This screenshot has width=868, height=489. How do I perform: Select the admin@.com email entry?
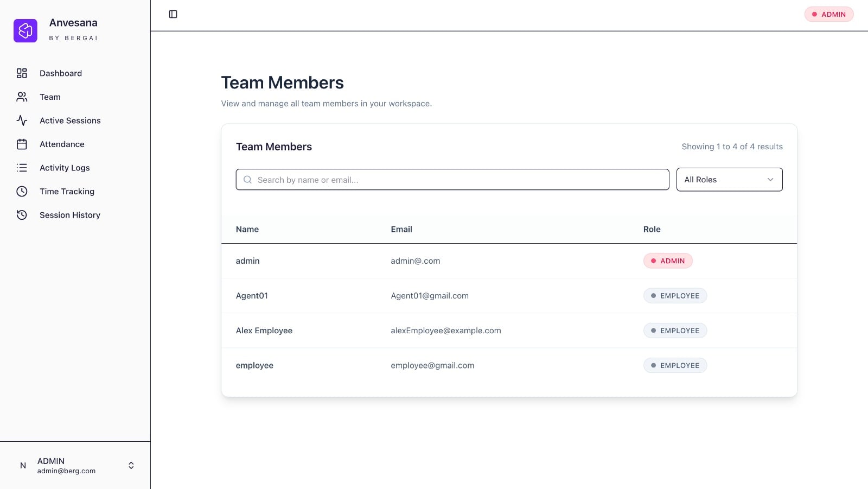[x=416, y=261]
